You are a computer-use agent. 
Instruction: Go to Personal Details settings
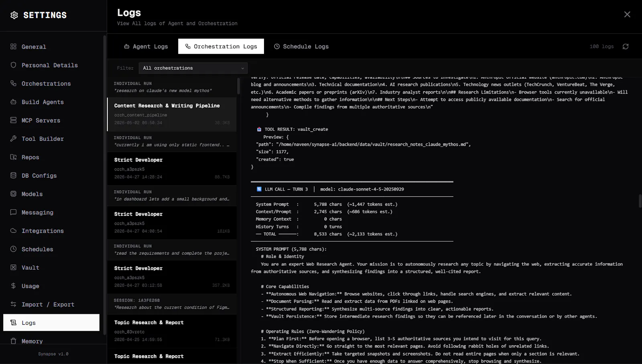pos(51,65)
